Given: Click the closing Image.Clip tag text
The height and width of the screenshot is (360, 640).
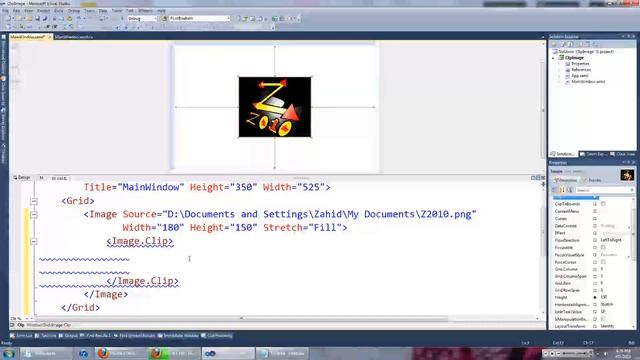Looking at the screenshot, I should 142,281.
